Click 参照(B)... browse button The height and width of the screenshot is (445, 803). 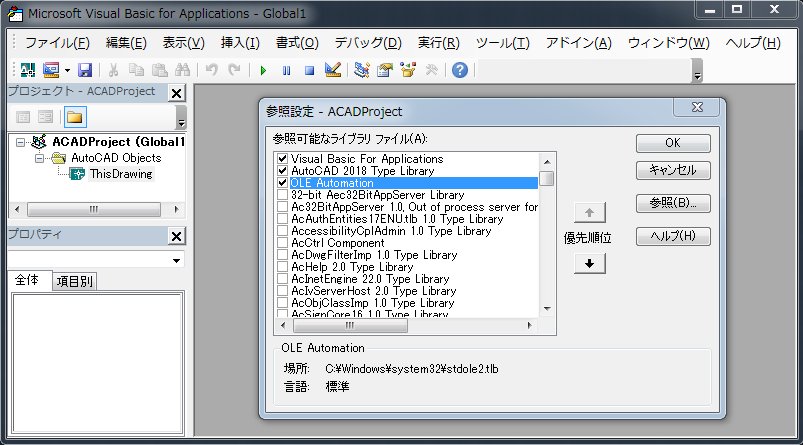click(x=673, y=203)
